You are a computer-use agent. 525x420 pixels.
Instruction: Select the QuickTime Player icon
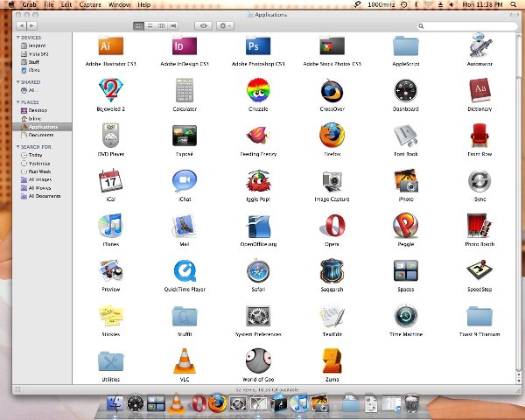[x=185, y=270]
